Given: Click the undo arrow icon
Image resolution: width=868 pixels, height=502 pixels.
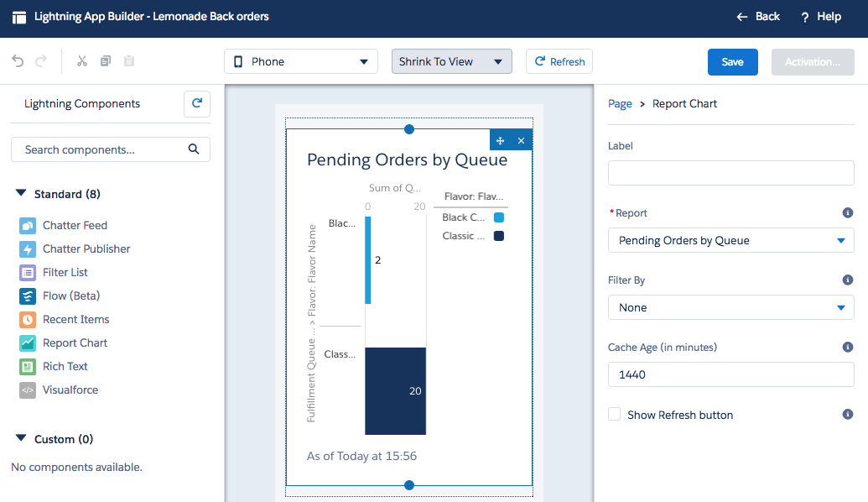Looking at the screenshot, I should click(x=18, y=61).
